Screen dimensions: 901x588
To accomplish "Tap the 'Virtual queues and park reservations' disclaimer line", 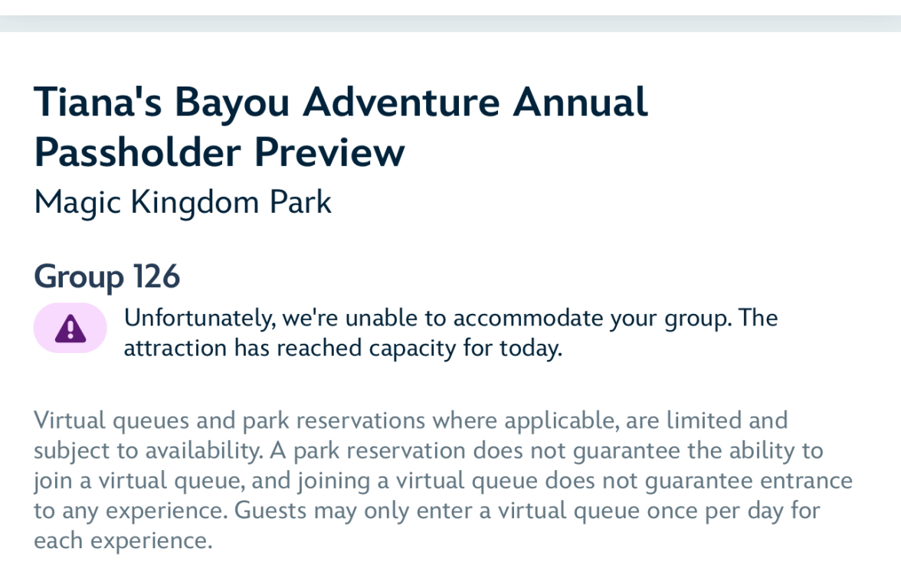I will click(x=411, y=421).
